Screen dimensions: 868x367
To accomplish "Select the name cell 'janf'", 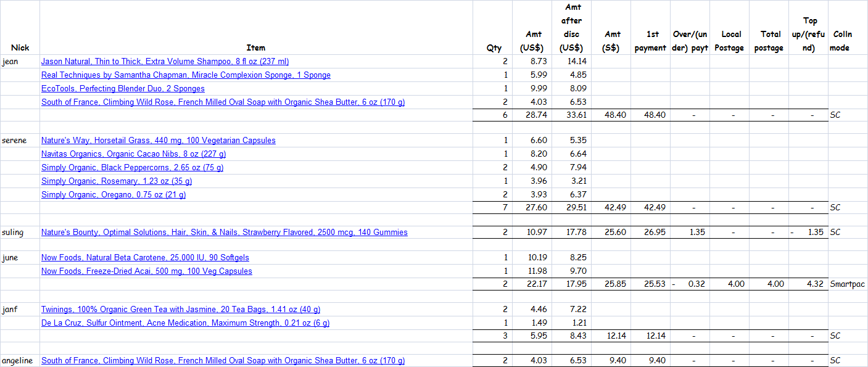I will [x=20, y=310].
